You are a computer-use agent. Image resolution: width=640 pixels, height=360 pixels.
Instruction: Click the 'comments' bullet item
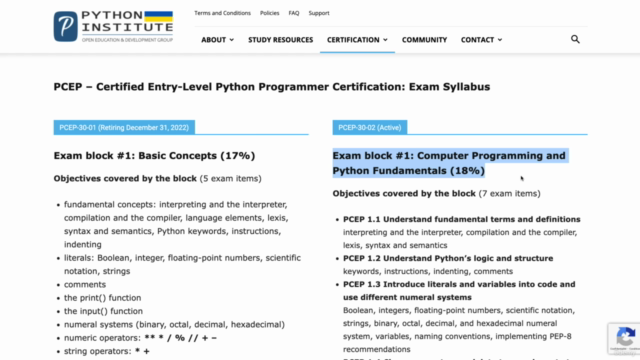coord(85,284)
